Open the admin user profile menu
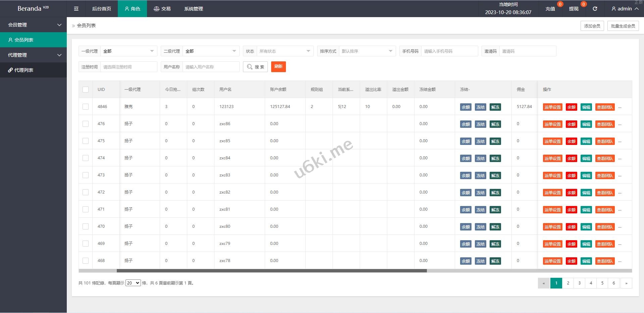The height and width of the screenshot is (313, 644). [x=625, y=9]
